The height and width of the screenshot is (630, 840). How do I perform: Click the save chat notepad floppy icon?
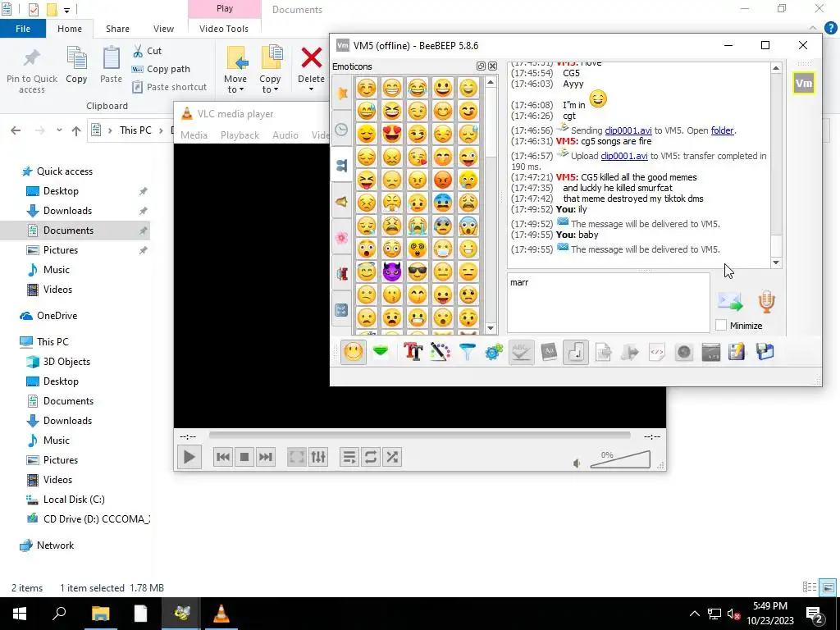tap(737, 352)
